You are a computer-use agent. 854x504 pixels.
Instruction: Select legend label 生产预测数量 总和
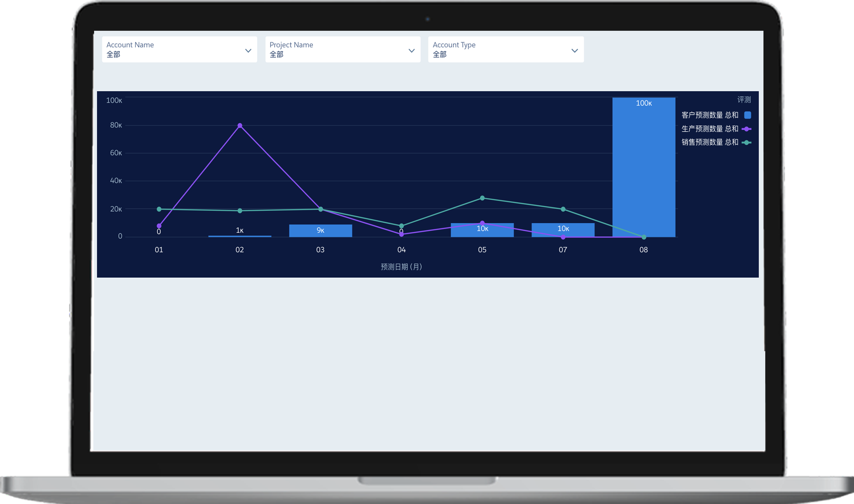pos(710,129)
